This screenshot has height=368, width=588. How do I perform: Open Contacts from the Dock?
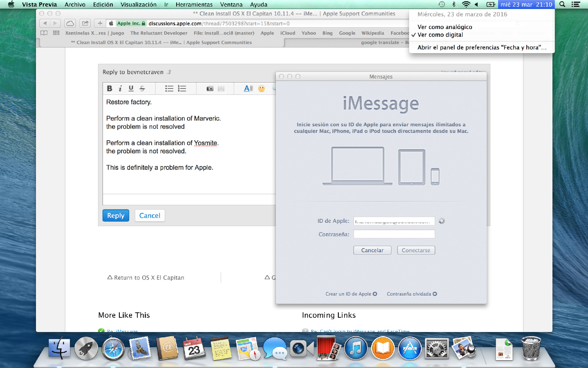point(167,348)
